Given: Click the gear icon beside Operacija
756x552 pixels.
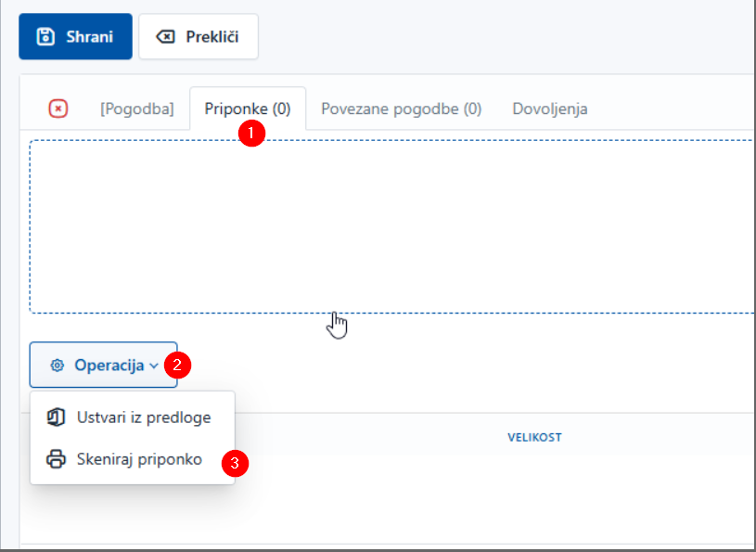Looking at the screenshot, I should point(58,366).
